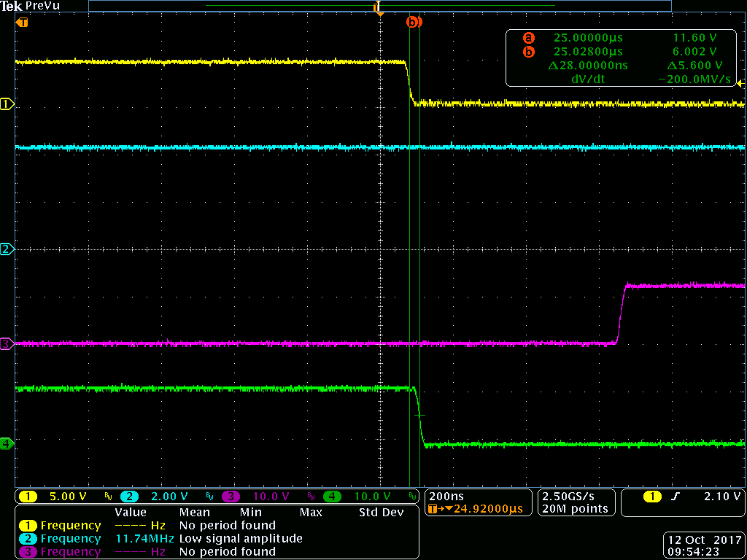Click the orange trigger position T marker
The image size is (747, 560).
(x=21, y=22)
